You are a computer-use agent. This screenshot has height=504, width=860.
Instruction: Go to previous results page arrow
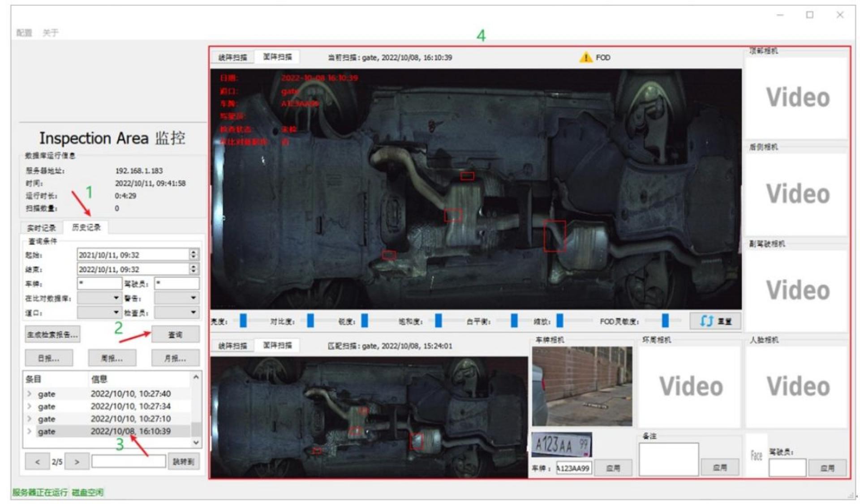tap(37, 461)
